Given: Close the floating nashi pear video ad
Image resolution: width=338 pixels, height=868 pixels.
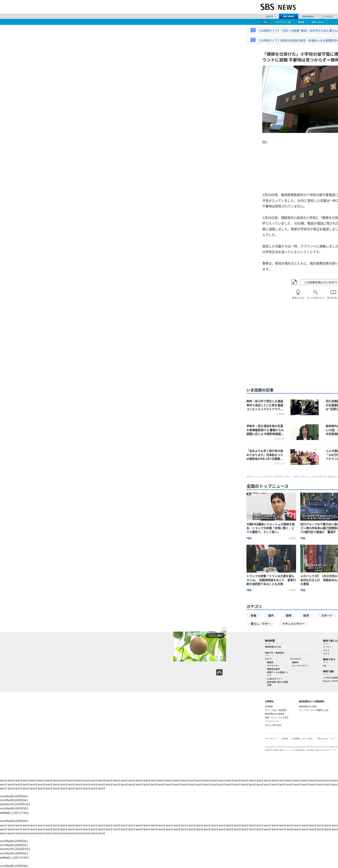Looking at the screenshot, I should tap(224, 629).
